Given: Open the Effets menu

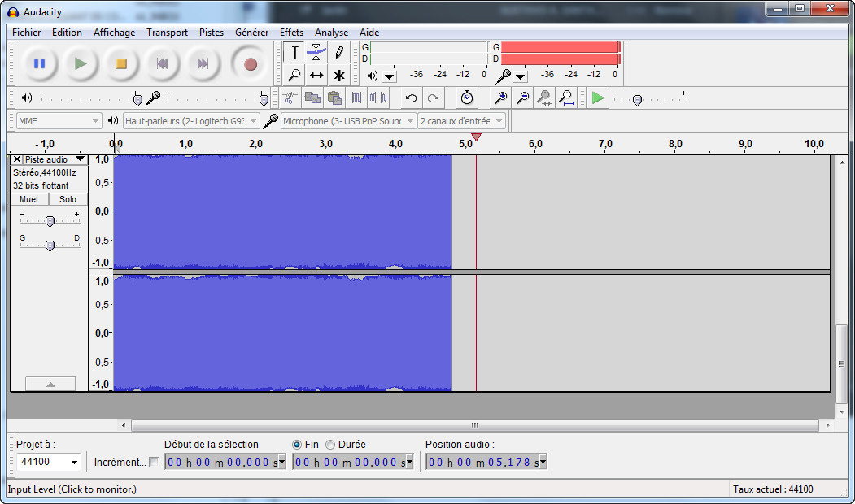Looking at the screenshot, I should (x=292, y=33).
